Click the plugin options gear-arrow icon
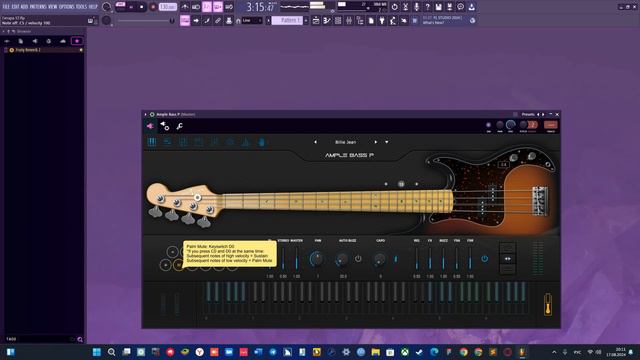 (x=164, y=127)
